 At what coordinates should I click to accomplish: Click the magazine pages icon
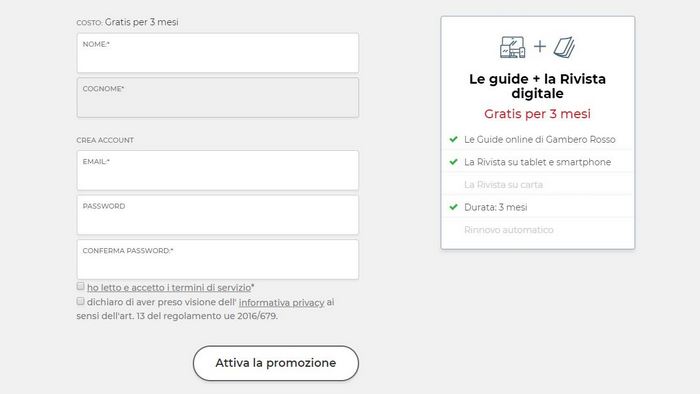[x=564, y=47]
